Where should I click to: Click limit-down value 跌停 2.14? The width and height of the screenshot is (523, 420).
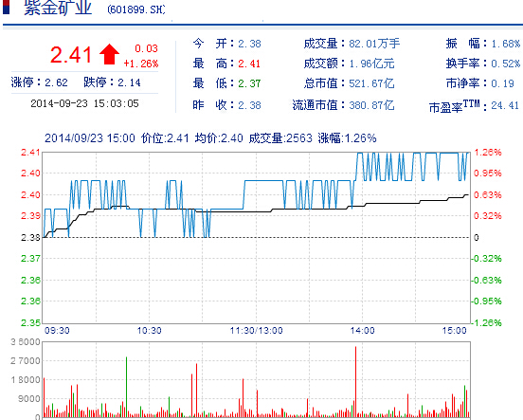click(x=129, y=82)
